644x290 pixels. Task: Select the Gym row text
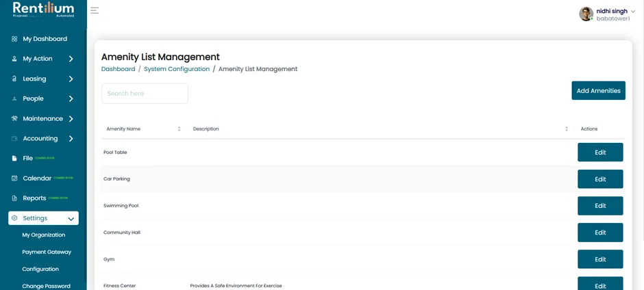(x=109, y=259)
